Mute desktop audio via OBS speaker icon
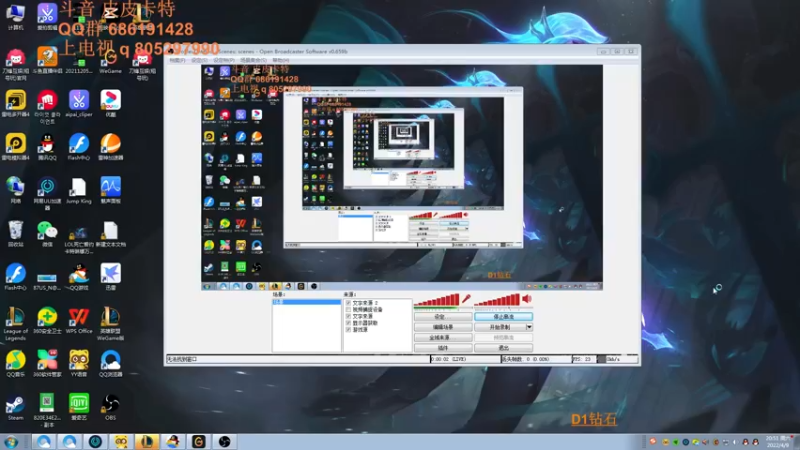Screen dimensions: 800x450 [527, 299]
